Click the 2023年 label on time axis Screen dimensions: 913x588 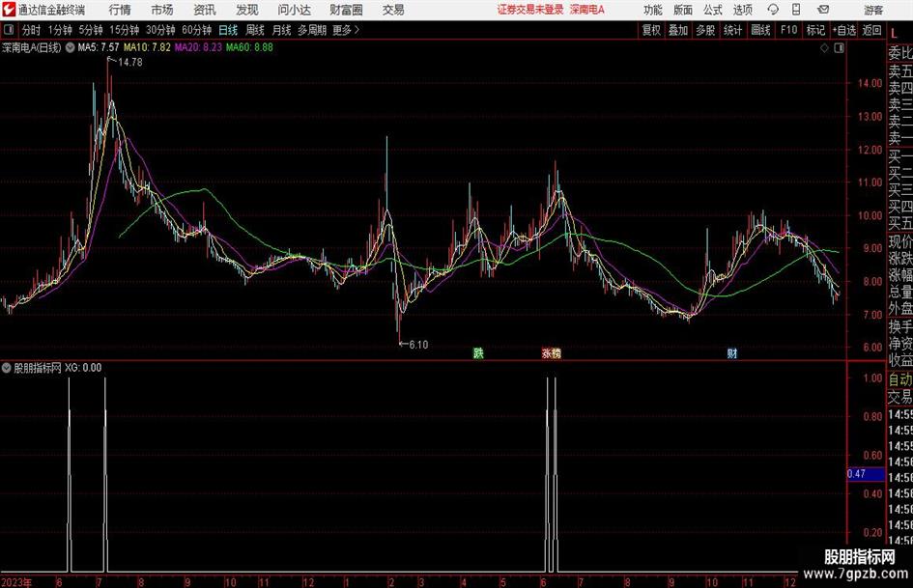16,582
